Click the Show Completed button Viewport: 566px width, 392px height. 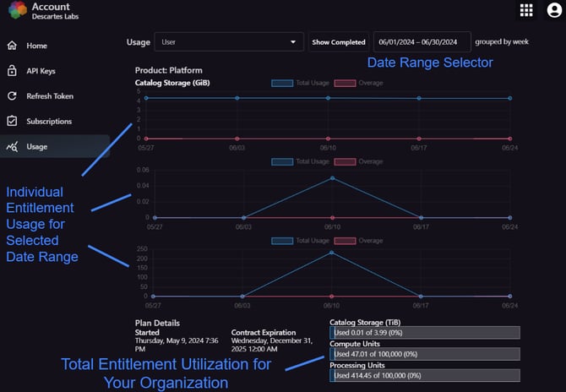(338, 42)
